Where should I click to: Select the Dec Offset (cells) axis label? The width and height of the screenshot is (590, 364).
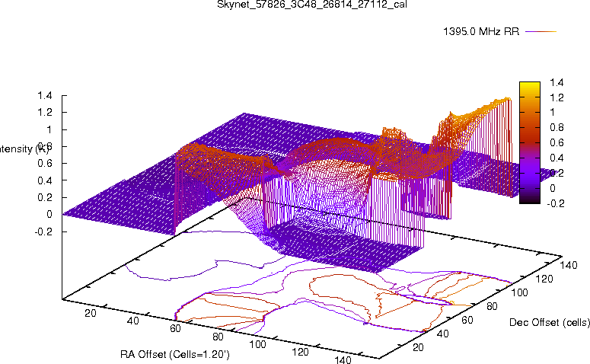coord(550,322)
